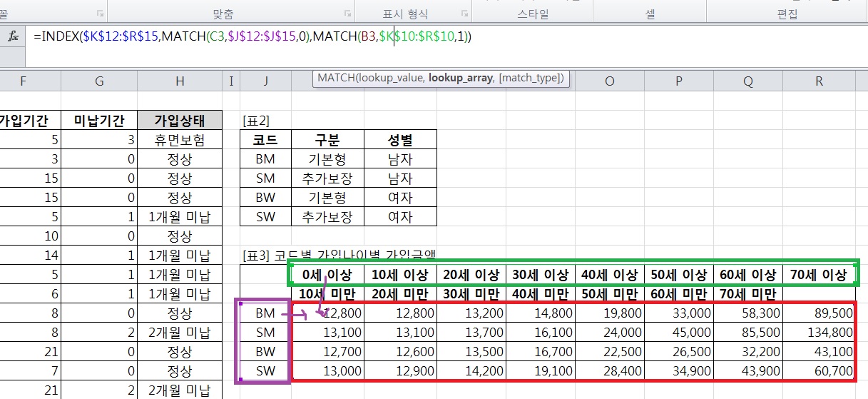This screenshot has height=399, width=868.
Task: Click the fx Insert Function icon
Action: 13,36
